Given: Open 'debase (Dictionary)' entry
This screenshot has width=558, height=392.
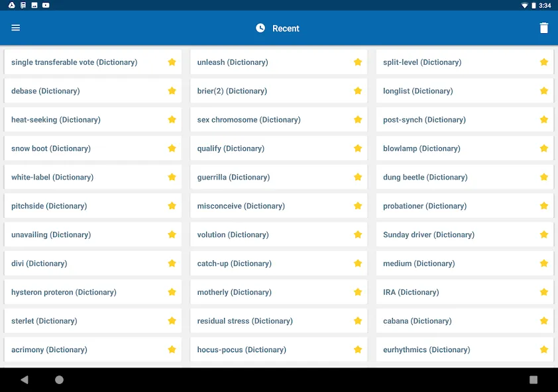Looking at the screenshot, I should (x=93, y=91).
